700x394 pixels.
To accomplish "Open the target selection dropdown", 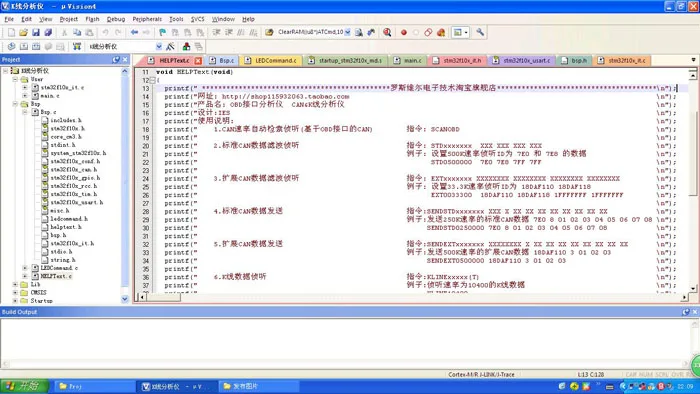I will (x=158, y=46).
